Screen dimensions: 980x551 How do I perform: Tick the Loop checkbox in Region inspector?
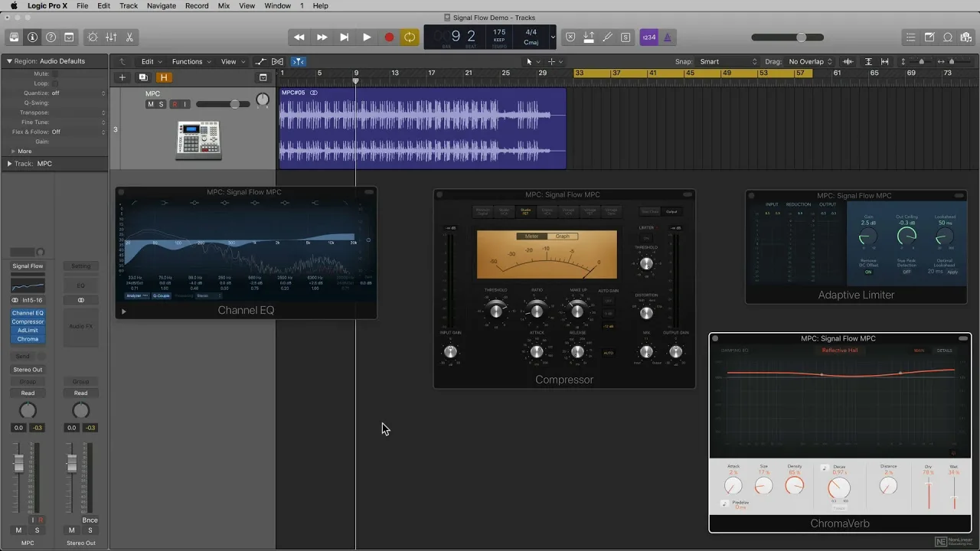[55, 83]
